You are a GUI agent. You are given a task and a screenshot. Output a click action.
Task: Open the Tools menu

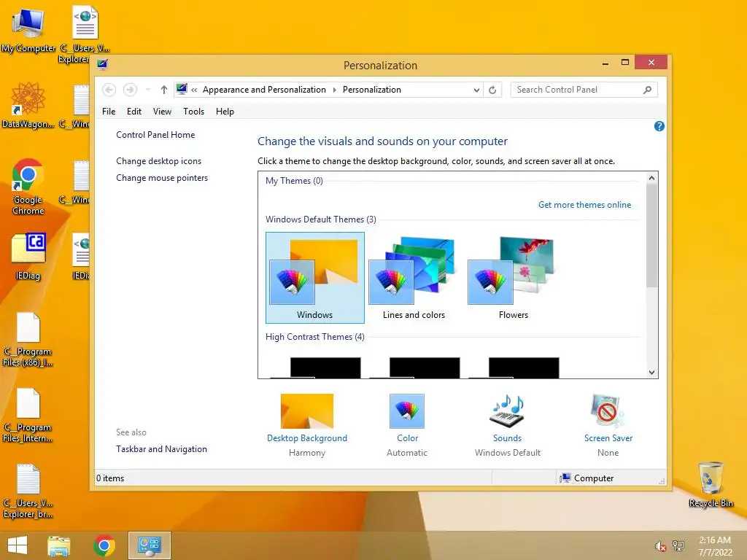[193, 112]
